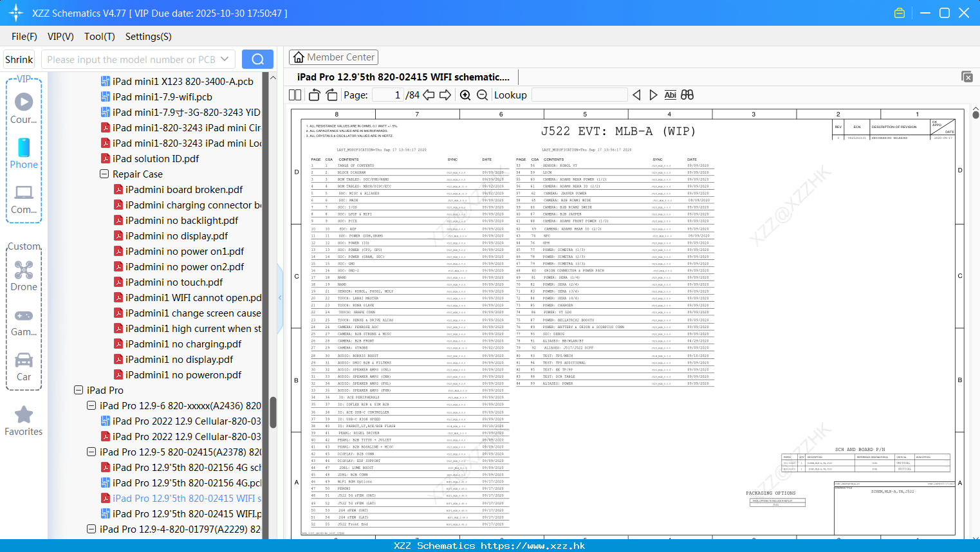Open the VIP(V) menu
This screenshot has width=980, height=552.
(x=60, y=37)
